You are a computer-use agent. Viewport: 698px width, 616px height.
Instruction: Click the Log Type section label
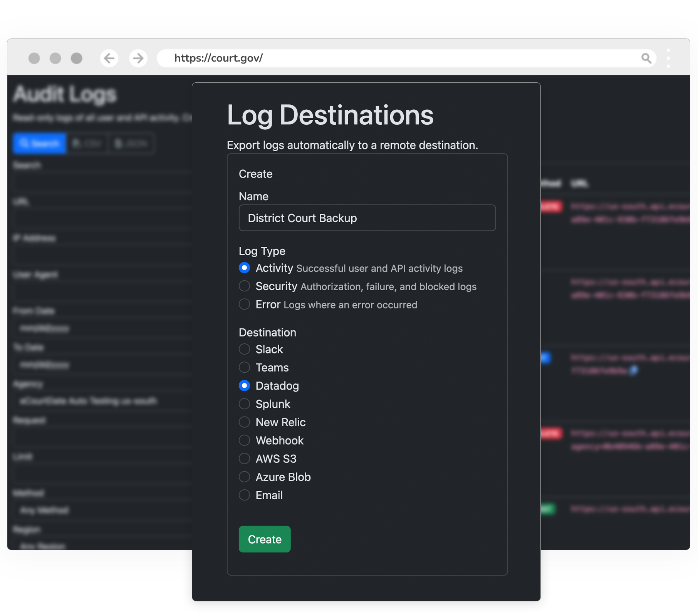262,251
